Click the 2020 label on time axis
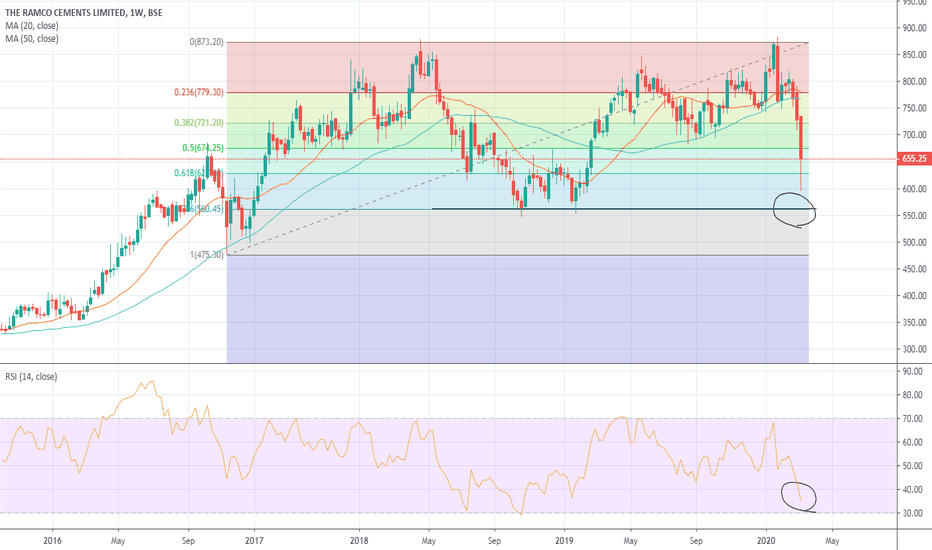Viewport: 932px width, 550px height. tap(766, 540)
